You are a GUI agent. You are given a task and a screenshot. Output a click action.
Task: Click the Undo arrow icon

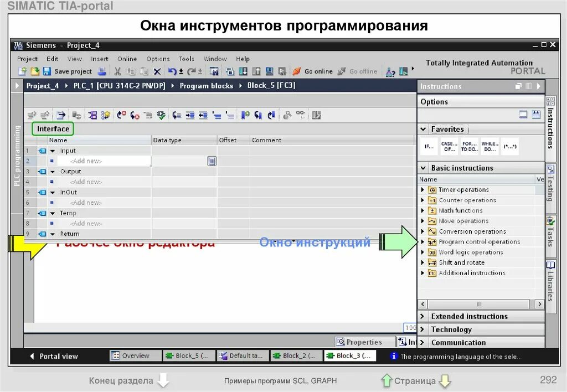(x=173, y=71)
